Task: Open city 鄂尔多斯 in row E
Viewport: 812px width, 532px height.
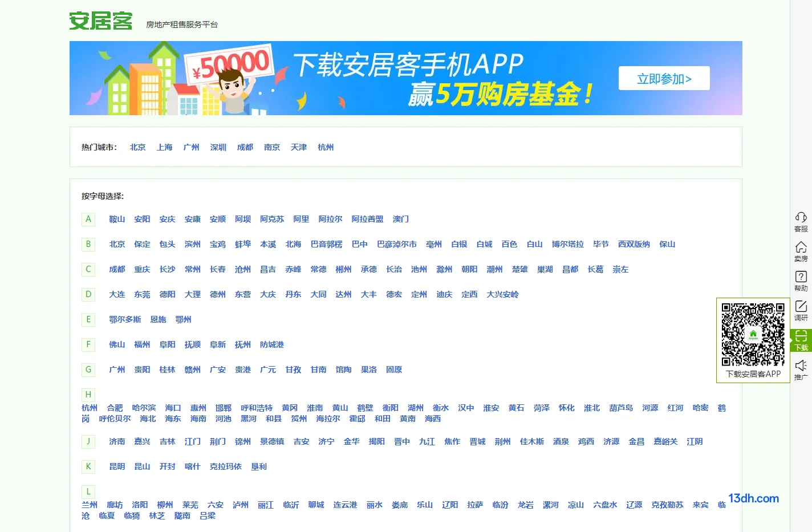Action: tap(125, 319)
